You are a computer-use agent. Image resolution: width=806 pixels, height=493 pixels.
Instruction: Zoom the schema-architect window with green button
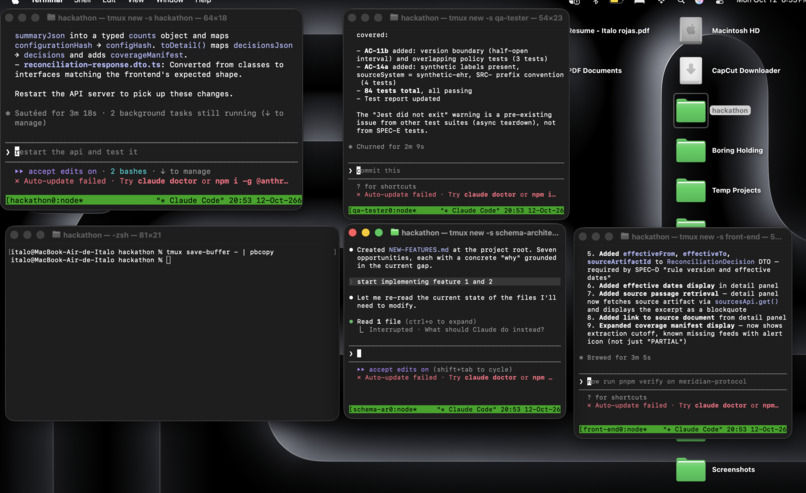pos(379,232)
